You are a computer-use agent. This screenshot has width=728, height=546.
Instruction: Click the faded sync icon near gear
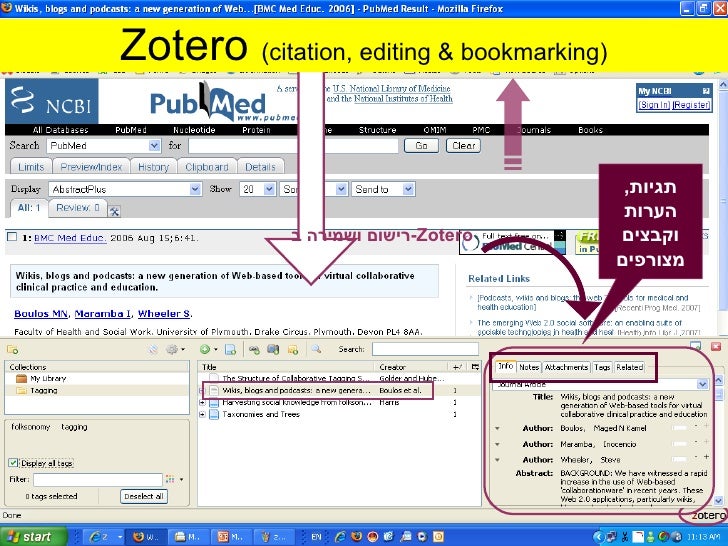153,350
